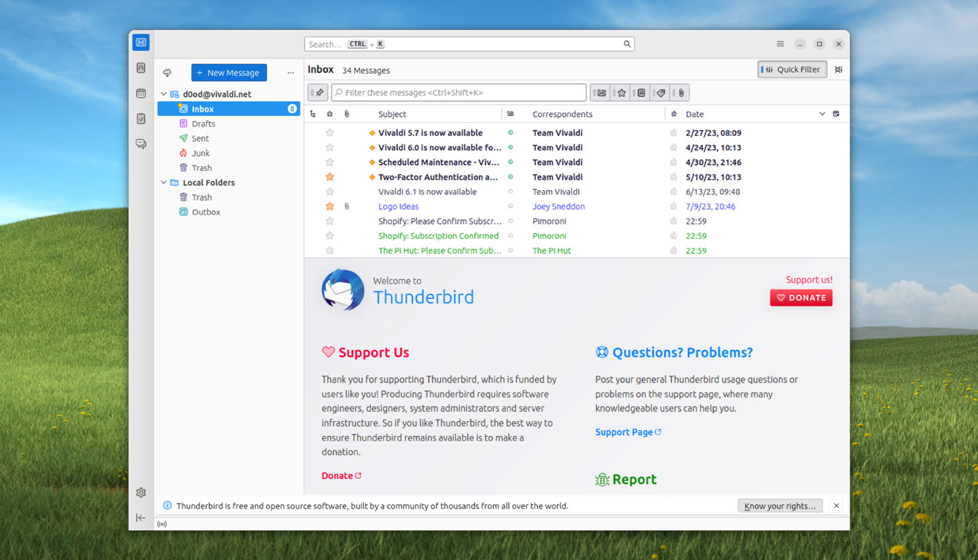The height and width of the screenshot is (560, 978).
Task: Open the Calendar space in the sidebar
Action: (x=141, y=93)
